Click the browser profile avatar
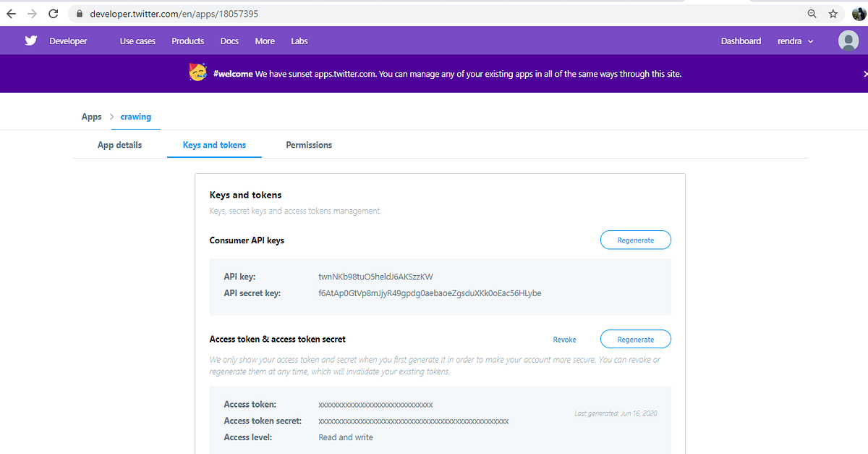The width and height of the screenshot is (868, 454). [858, 12]
